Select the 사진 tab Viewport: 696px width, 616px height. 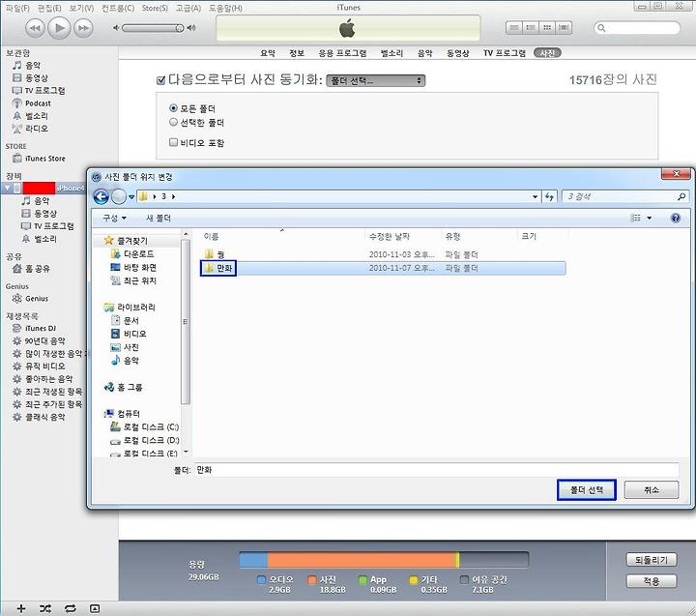coord(547,53)
